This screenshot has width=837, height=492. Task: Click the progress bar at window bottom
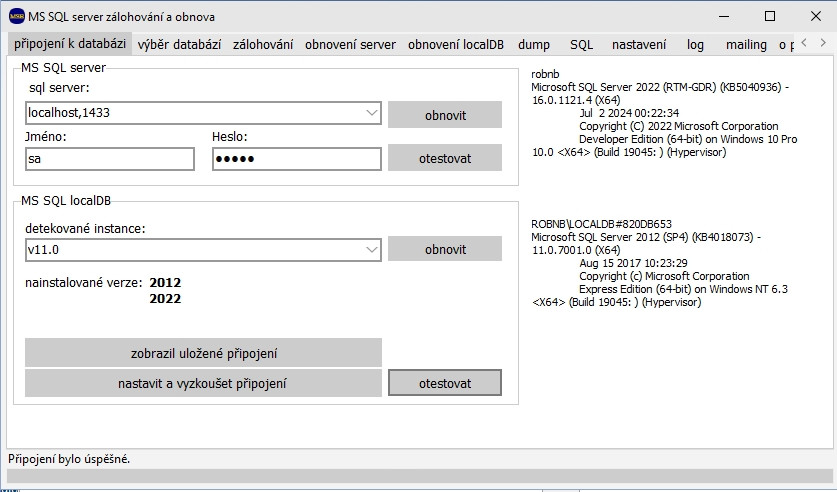[420, 476]
